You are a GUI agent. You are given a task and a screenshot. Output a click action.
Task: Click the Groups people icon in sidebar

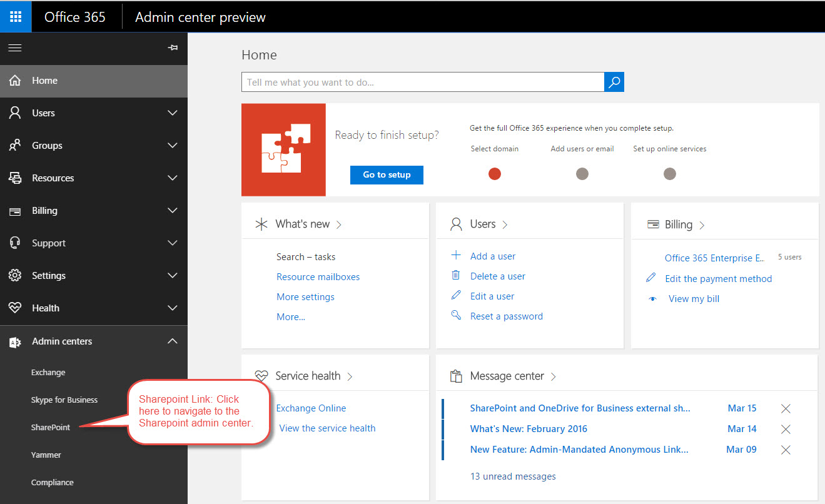pyautogui.click(x=15, y=146)
